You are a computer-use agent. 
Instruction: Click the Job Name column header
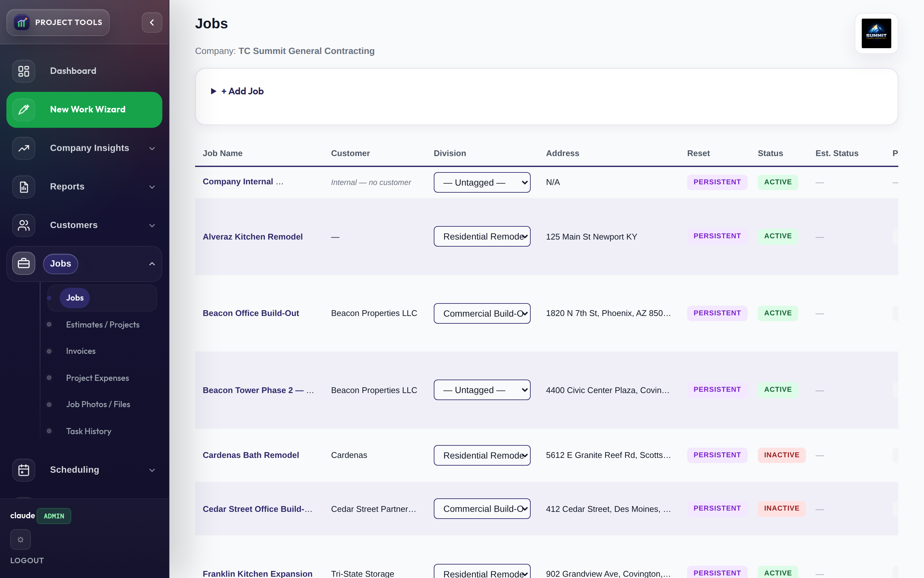[x=223, y=153]
